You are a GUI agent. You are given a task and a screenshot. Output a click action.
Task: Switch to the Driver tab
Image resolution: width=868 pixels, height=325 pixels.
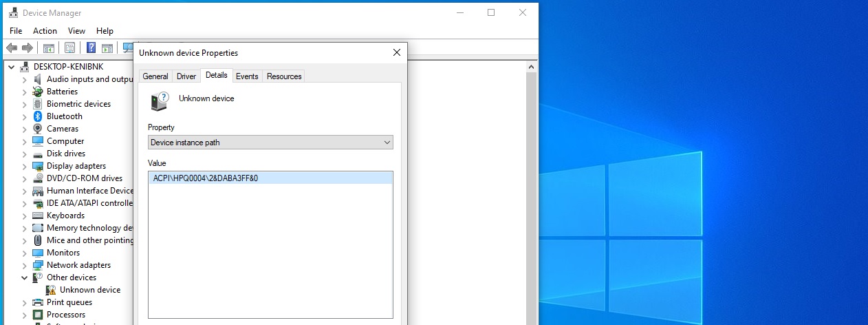[186, 76]
